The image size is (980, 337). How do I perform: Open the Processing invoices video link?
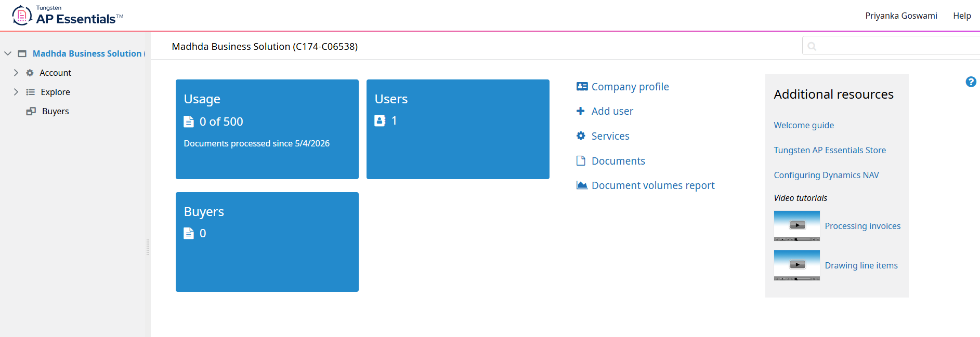pos(863,226)
